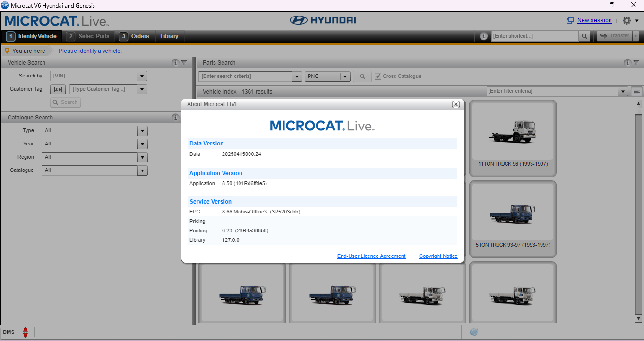Focus the Enter search criteria field

tap(245, 77)
